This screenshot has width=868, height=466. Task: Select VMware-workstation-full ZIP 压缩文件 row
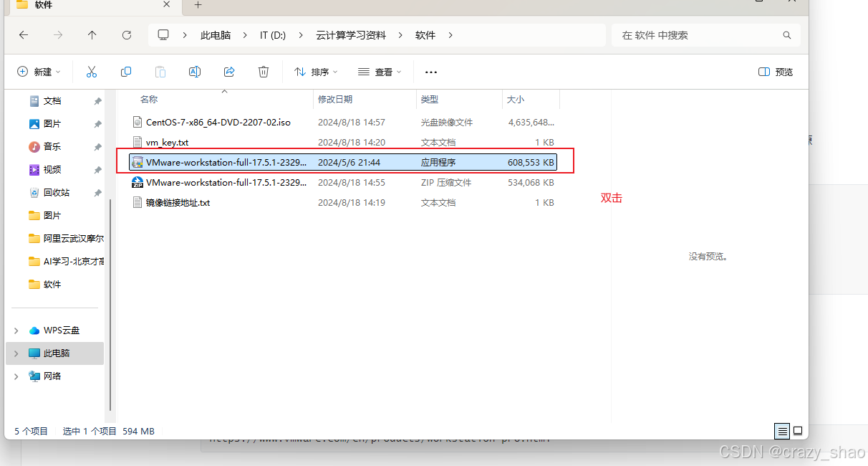343,183
